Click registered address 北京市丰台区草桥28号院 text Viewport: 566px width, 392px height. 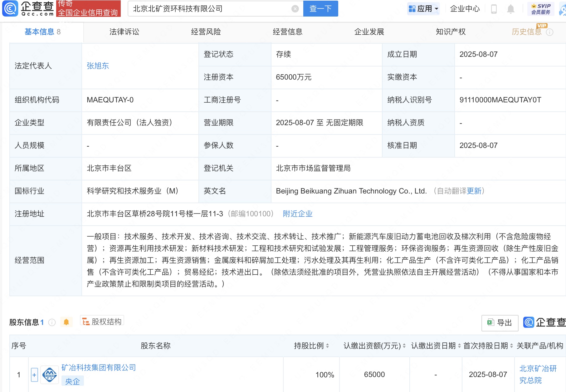click(155, 214)
